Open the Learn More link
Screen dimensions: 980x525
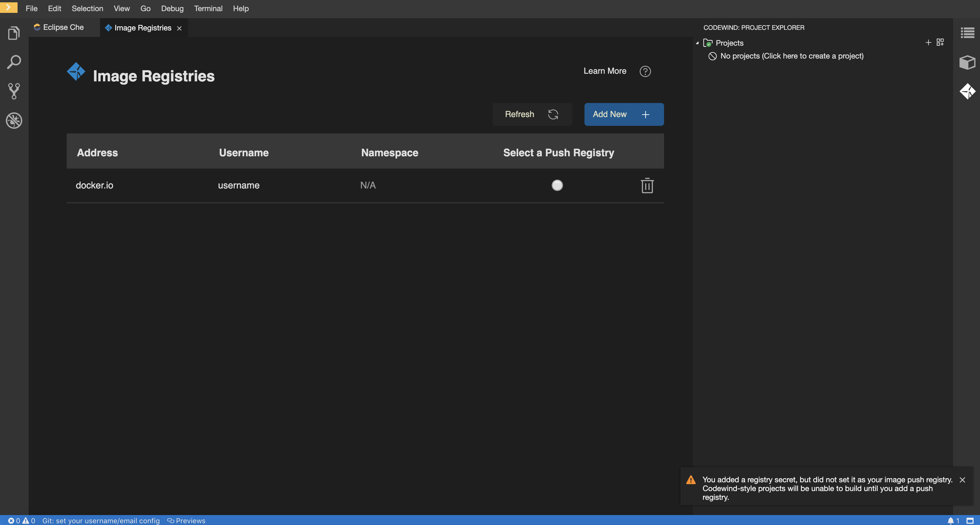click(x=604, y=71)
